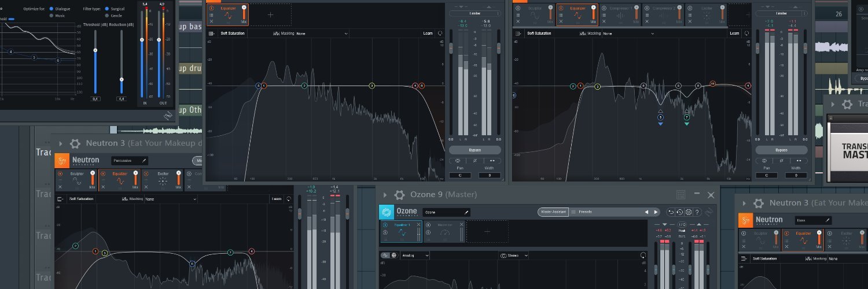
Task: Open the Presets list in Ozone
Action: [584, 212]
